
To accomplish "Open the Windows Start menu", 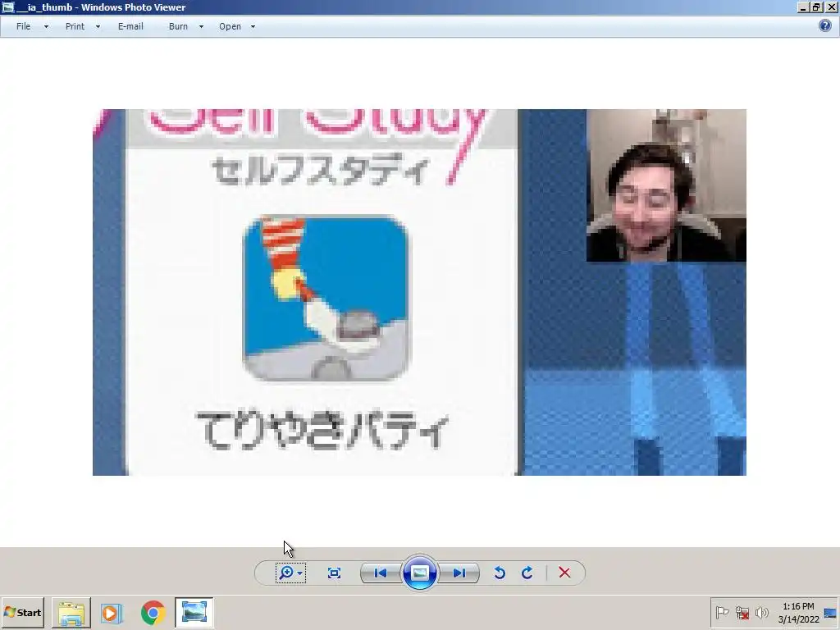I will click(x=22, y=612).
